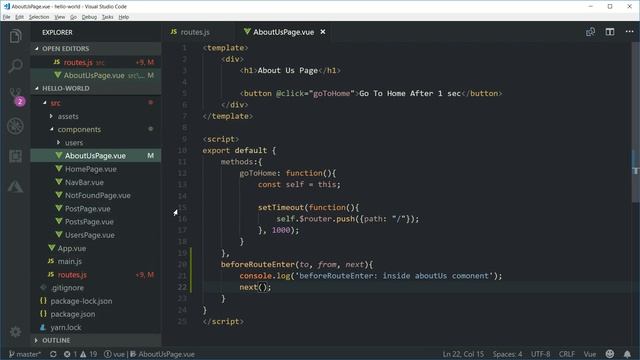Open the Debug view in activity bar
This screenshot has width=640, height=360.
coord(16,126)
